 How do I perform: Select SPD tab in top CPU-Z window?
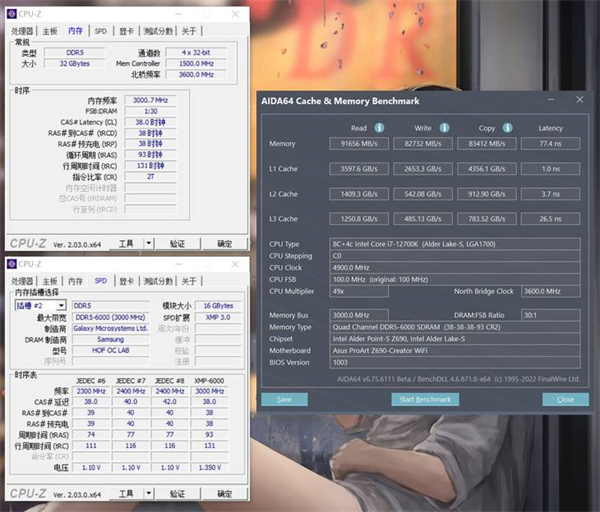(x=101, y=31)
